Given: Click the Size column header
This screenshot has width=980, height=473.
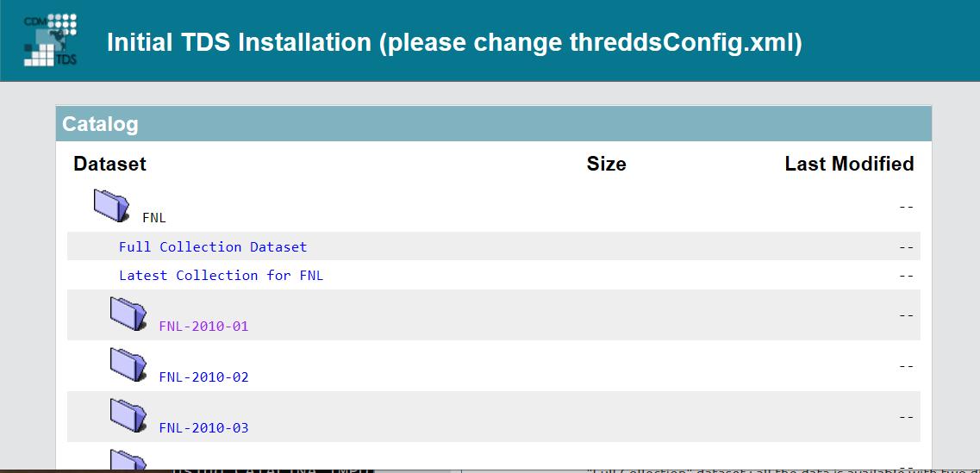Looking at the screenshot, I should 606,164.
